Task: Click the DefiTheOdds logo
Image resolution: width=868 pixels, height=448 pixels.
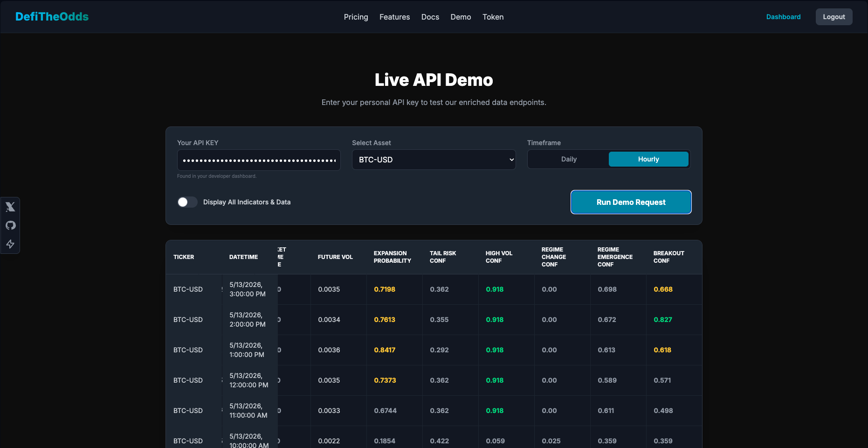Action: click(x=52, y=17)
